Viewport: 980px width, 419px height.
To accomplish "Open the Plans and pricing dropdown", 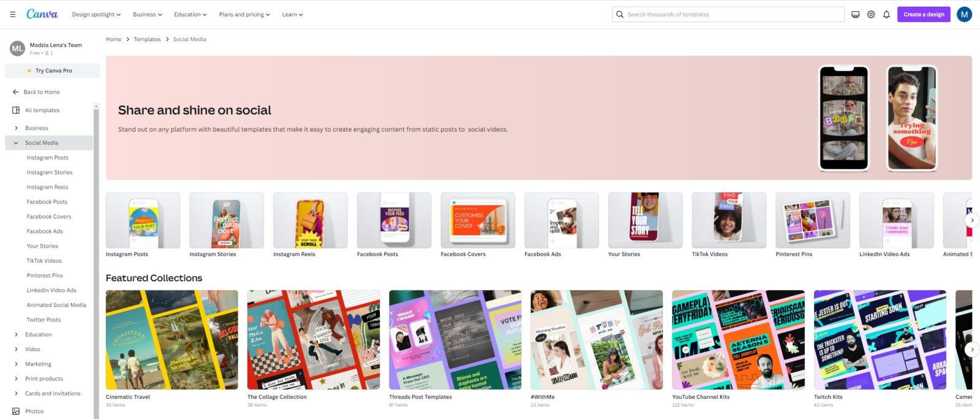I will [x=244, y=14].
